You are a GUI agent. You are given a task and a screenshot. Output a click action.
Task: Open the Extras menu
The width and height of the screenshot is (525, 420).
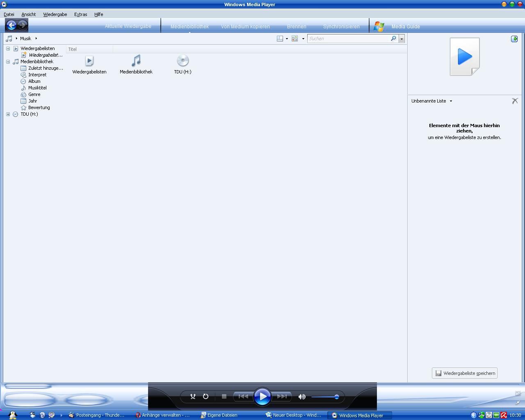(80, 14)
